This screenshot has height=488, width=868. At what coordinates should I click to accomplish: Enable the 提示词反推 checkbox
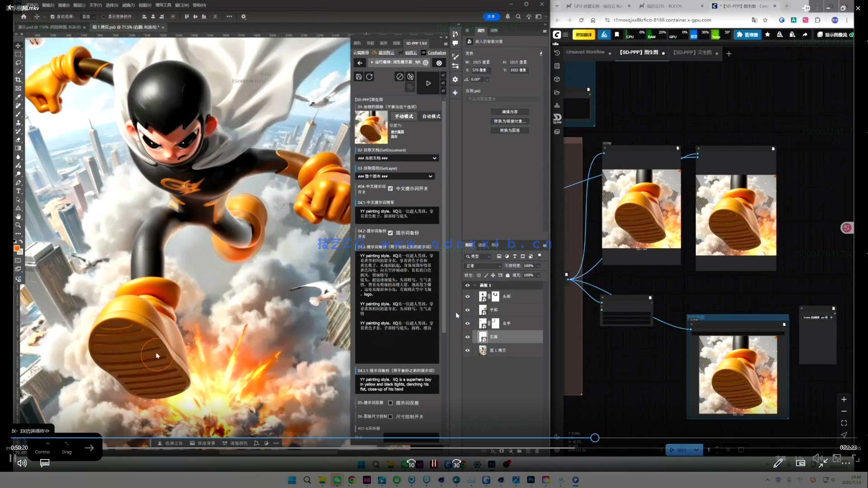(x=390, y=403)
